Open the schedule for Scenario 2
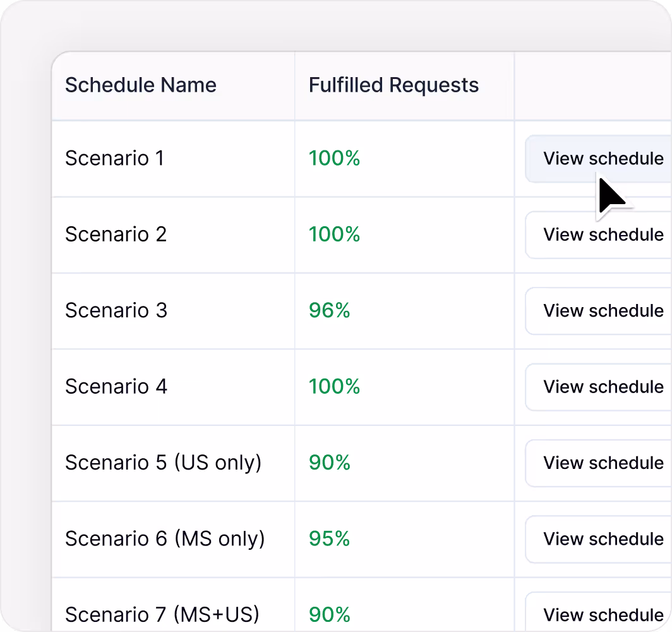This screenshot has height=632, width=672. (x=602, y=234)
